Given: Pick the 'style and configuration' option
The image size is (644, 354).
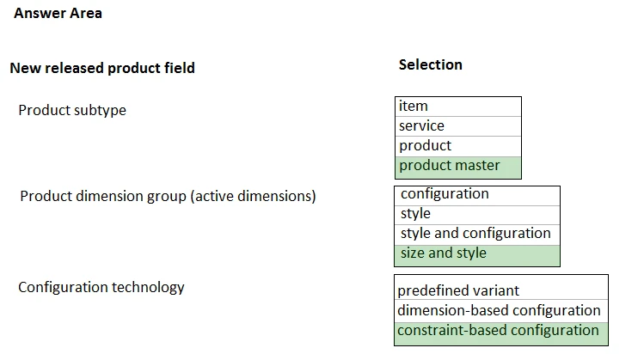Looking at the screenshot, I should [475, 234].
